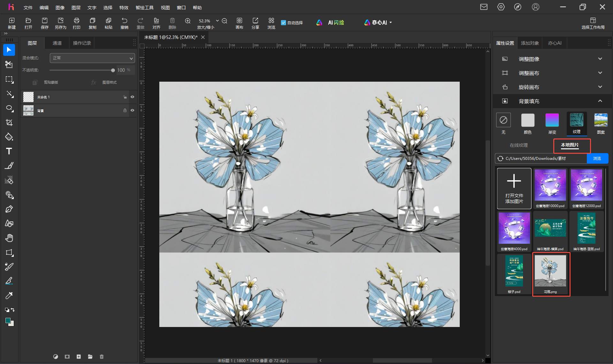Screen dimensions: 613x364
Task: Select the Eyedropper tool
Action: tap(9, 295)
